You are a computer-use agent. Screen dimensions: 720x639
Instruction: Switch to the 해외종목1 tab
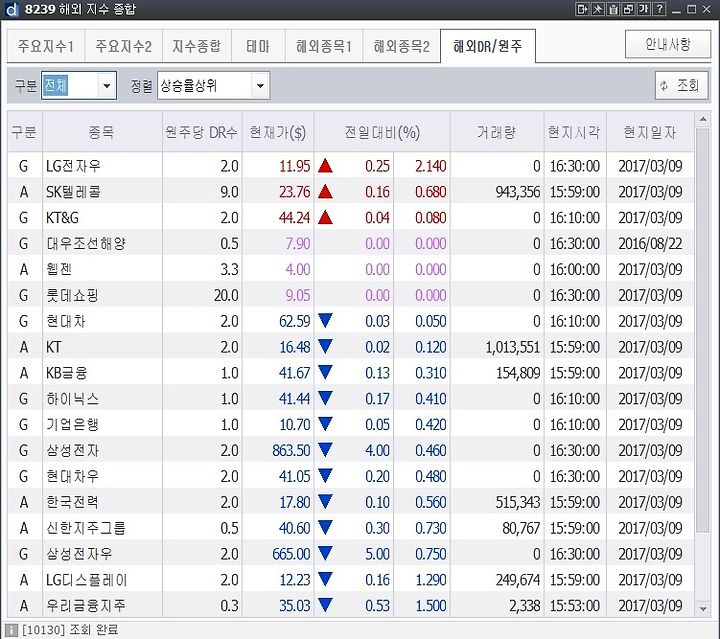point(324,46)
